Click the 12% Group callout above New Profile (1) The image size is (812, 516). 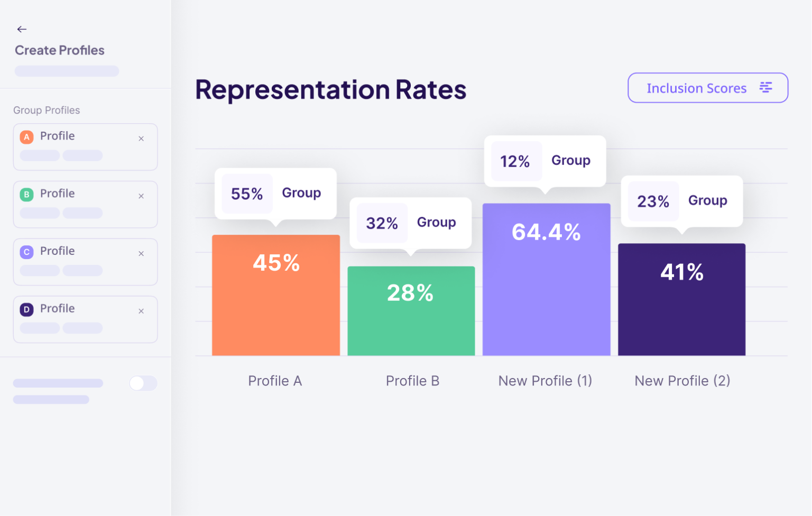[545, 161]
